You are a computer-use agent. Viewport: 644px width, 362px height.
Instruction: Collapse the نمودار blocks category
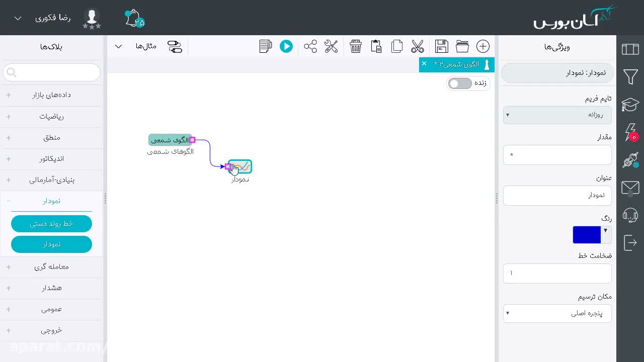coord(51,201)
